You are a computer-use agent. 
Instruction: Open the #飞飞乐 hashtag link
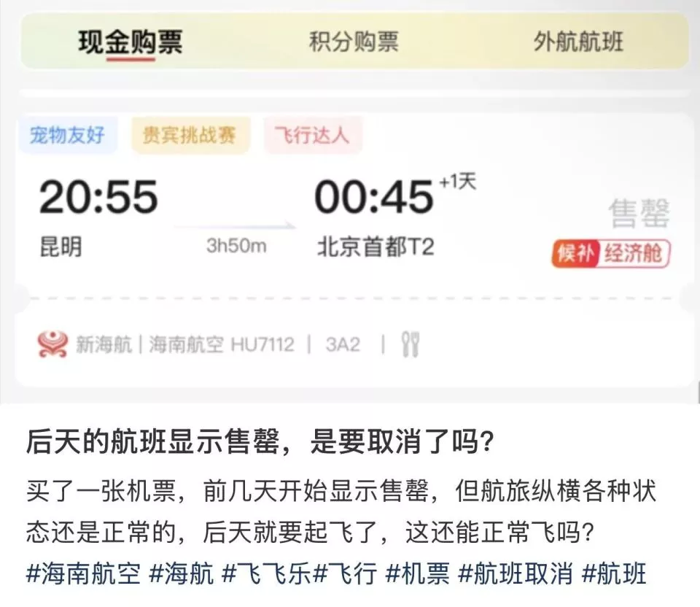pos(267,574)
